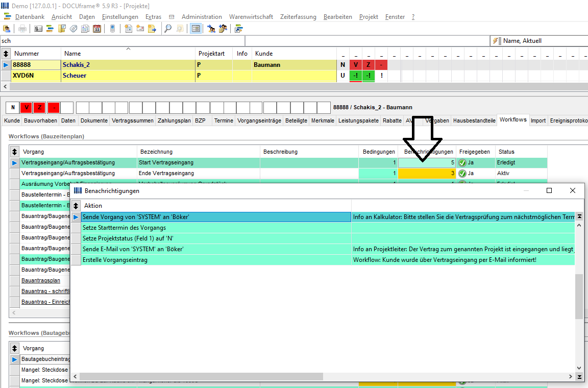Click the stacked bars project icon
The width and height of the screenshot is (588, 388).
pyautogui.click(x=50, y=29)
